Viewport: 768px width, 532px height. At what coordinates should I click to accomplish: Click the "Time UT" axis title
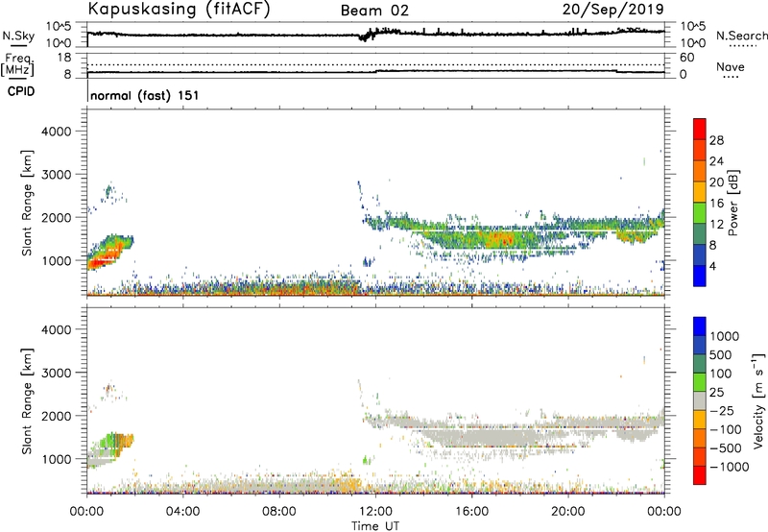tap(375, 526)
